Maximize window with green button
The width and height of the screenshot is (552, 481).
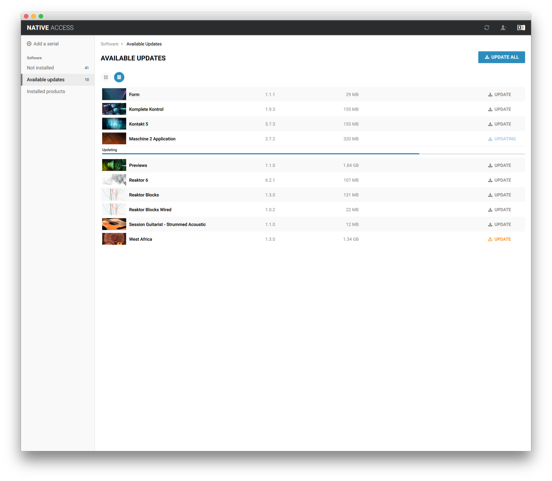(x=41, y=16)
